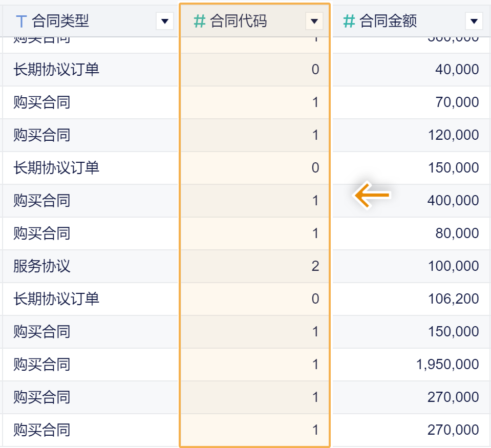The height and width of the screenshot is (448, 491).
Task: Expand the 合同代码 column dropdown arrow
Action: pos(314,21)
